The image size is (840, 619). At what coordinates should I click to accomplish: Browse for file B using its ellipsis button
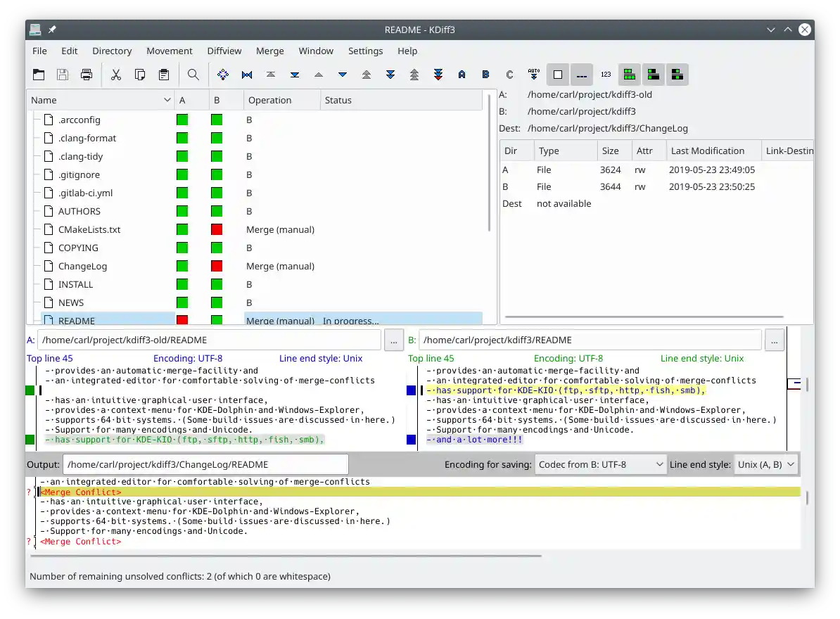[774, 340]
